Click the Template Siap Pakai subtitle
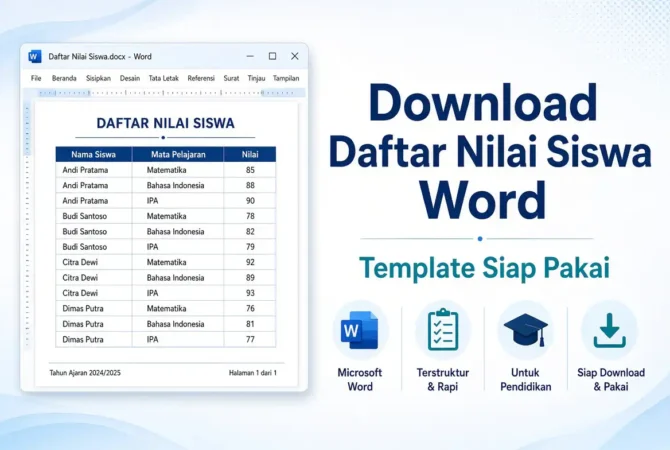 484,268
